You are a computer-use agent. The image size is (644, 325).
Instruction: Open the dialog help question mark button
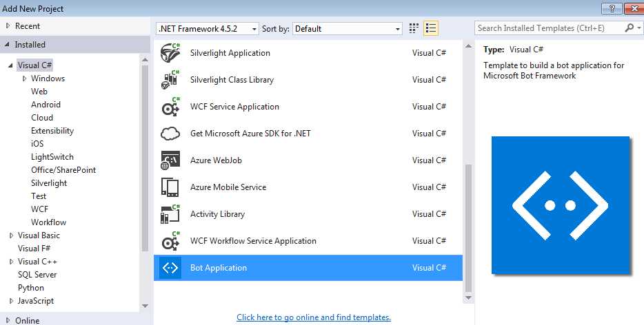click(x=612, y=8)
